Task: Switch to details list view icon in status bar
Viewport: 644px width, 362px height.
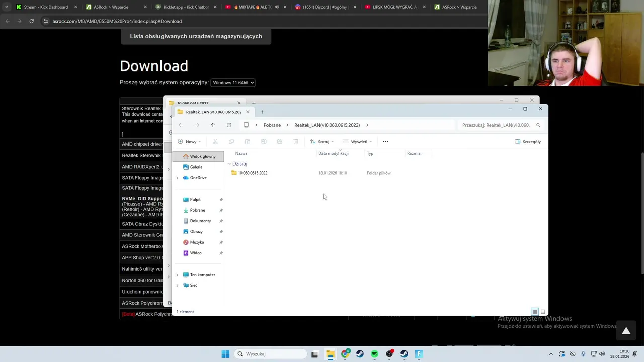Action: click(x=535, y=312)
